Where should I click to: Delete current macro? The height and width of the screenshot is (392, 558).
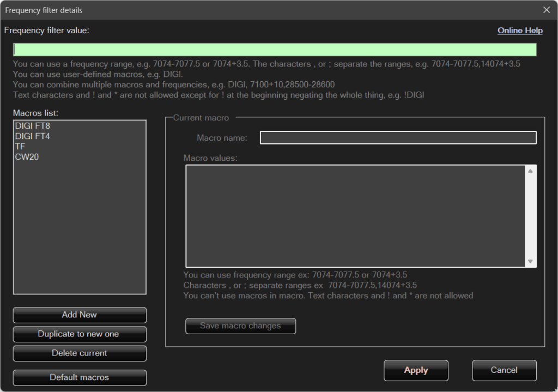tap(80, 353)
